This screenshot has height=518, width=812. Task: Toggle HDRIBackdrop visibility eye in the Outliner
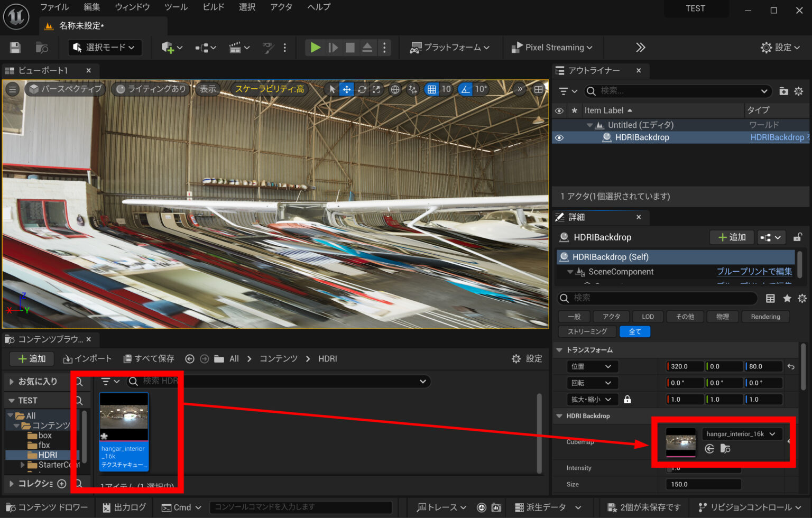point(559,137)
